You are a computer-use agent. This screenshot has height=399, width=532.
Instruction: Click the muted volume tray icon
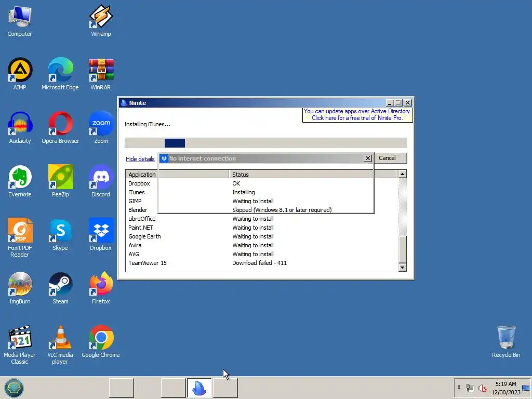point(482,388)
